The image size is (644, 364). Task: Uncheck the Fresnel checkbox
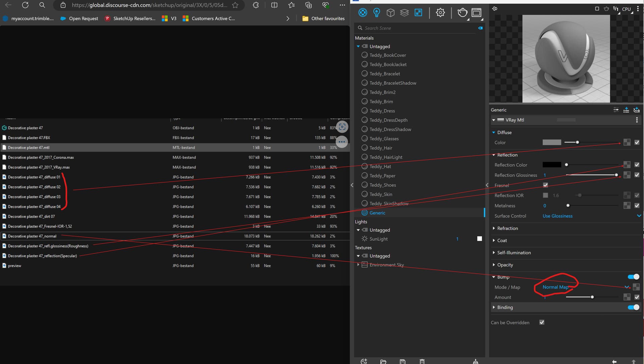click(545, 185)
